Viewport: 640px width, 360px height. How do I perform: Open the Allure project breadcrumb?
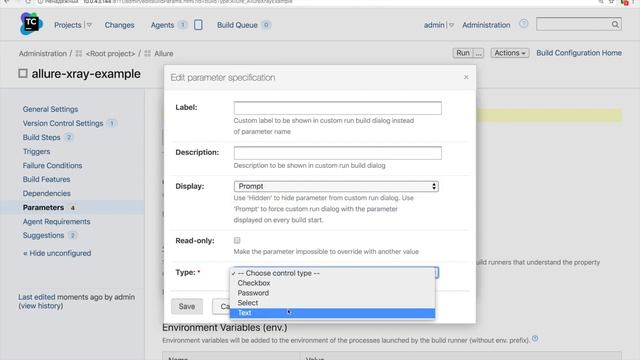164,53
